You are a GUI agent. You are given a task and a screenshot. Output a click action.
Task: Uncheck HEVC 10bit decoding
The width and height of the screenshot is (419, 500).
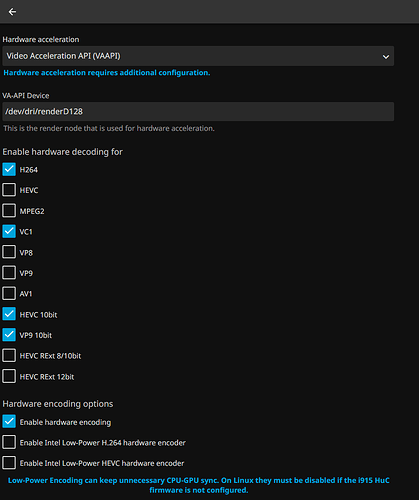pyautogui.click(x=9, y=314)
